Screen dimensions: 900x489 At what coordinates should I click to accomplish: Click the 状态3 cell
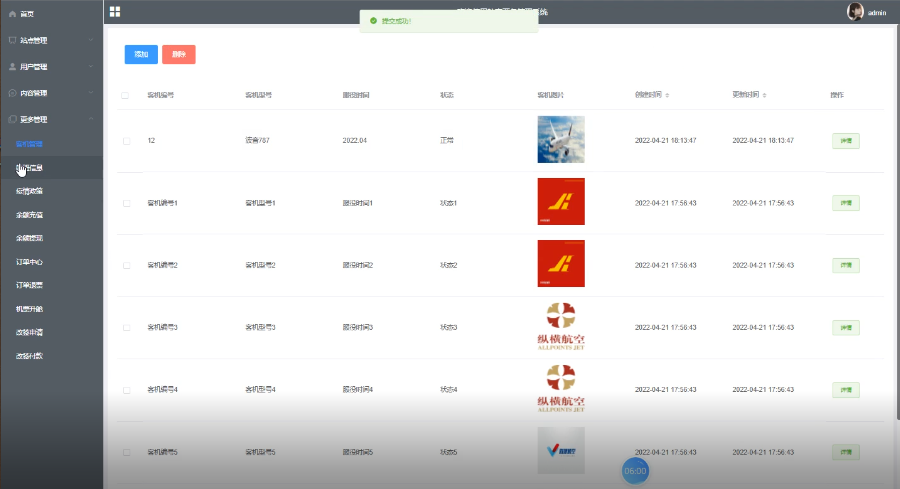pyautogui.click(x=448, y=328)
